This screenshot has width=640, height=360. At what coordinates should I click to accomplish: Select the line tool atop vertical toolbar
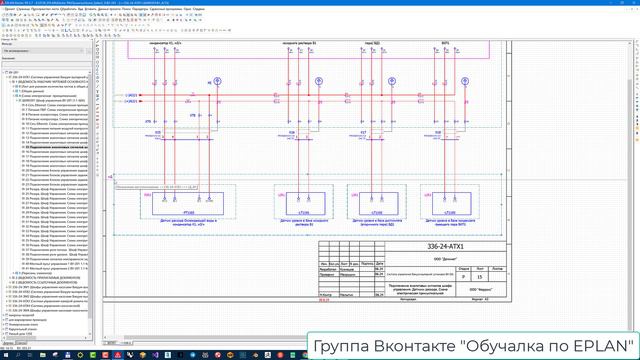coord(98,41)
